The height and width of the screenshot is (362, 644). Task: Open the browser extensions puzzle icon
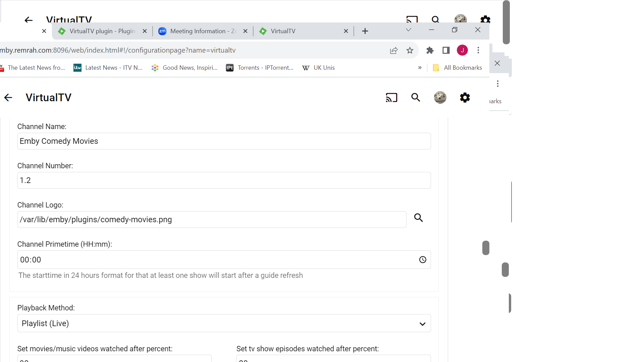[430, 50]
